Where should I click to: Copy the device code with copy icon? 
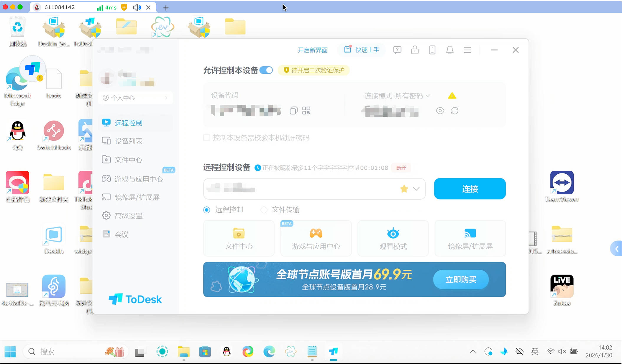coord(293,111)
